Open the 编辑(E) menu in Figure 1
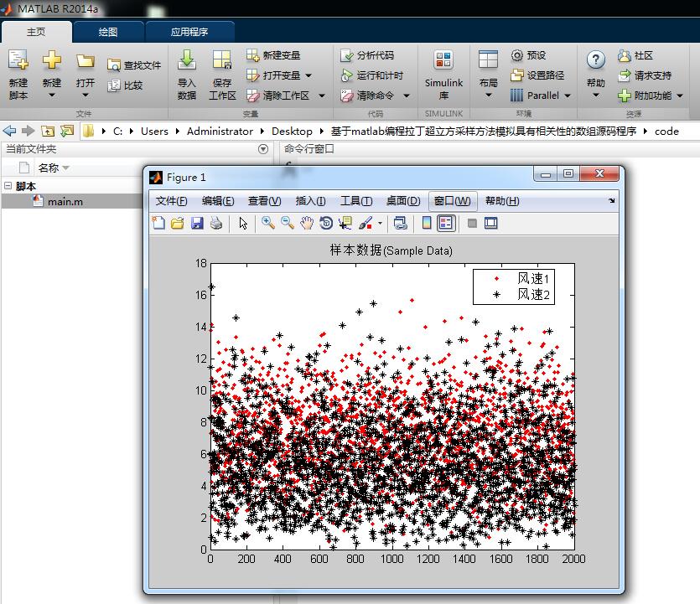 pos(218,201)
